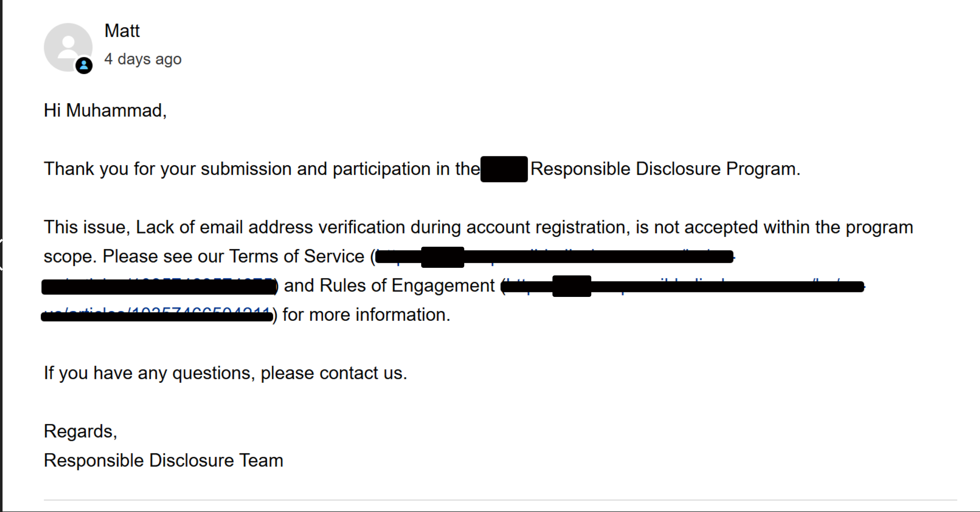Click 'Responsible Disclosure Team' signature
Image resolution: width=980 pixels, height=512 pixels.
coord(164,461)
